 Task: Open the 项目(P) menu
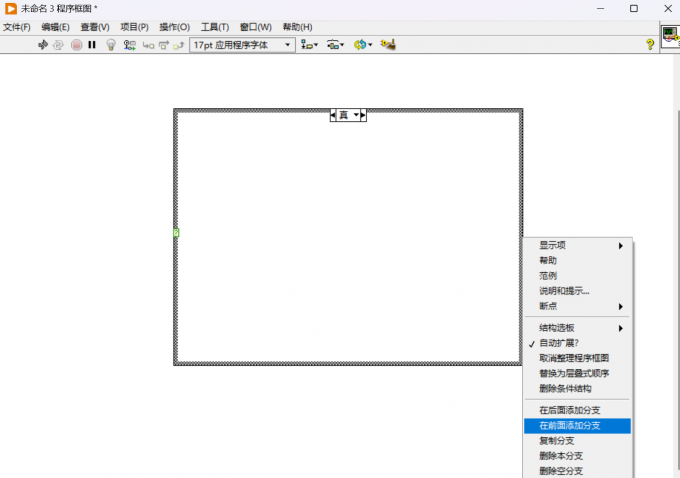pos(134,27)
